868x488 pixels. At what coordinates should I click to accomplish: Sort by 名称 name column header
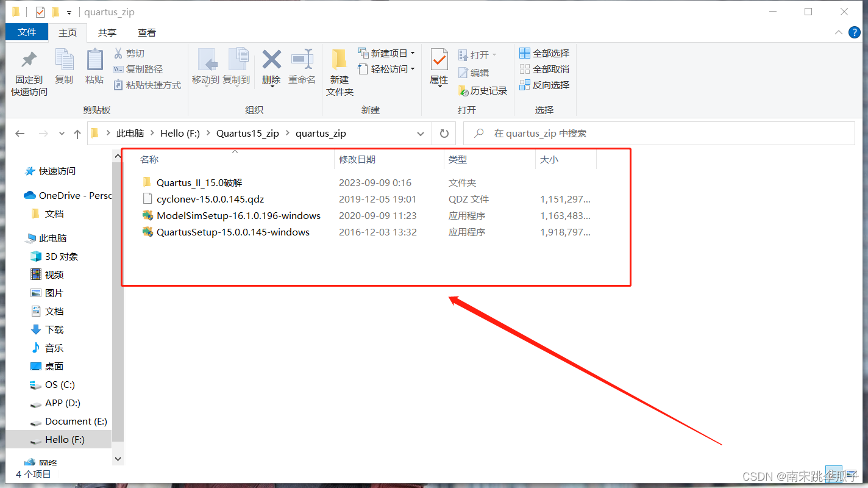click(149, 159)
